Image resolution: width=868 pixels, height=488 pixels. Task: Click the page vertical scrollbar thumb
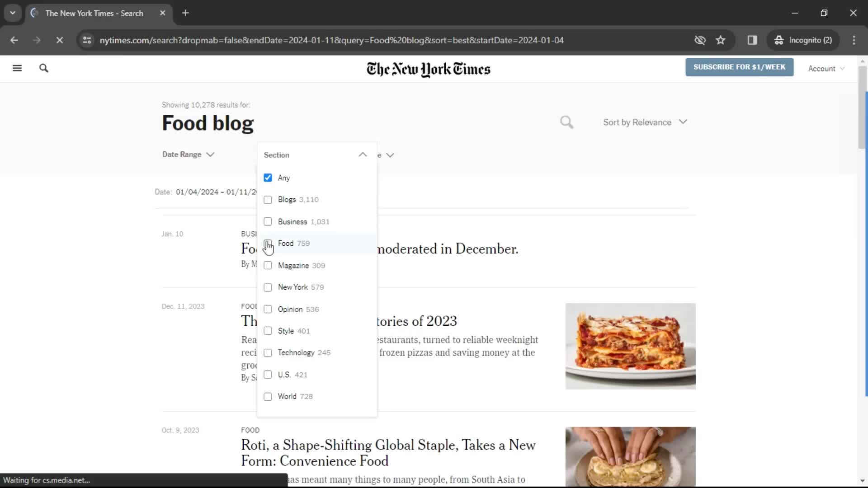(x=862, y=107)
